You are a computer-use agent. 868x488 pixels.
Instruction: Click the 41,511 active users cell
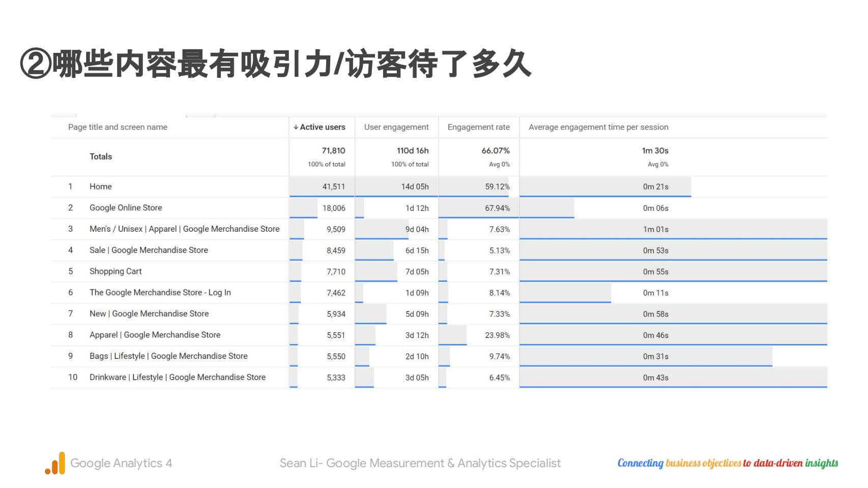click(333, 187)
